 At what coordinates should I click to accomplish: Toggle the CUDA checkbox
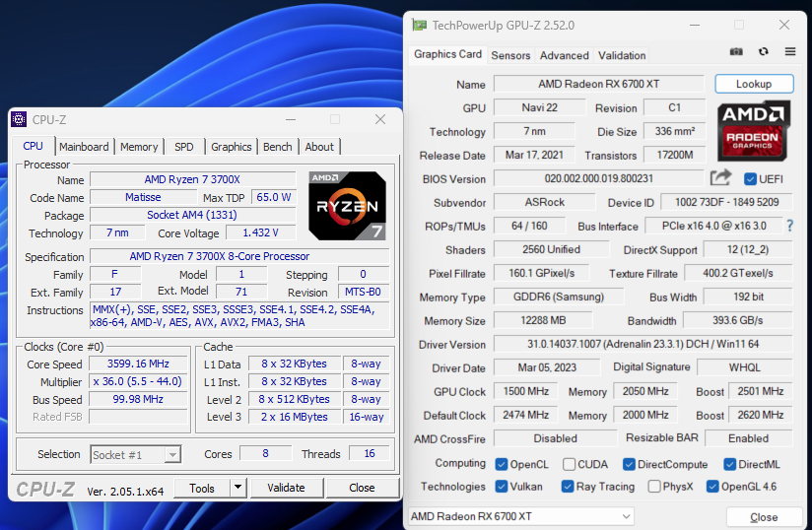click(x=569, y=464)
